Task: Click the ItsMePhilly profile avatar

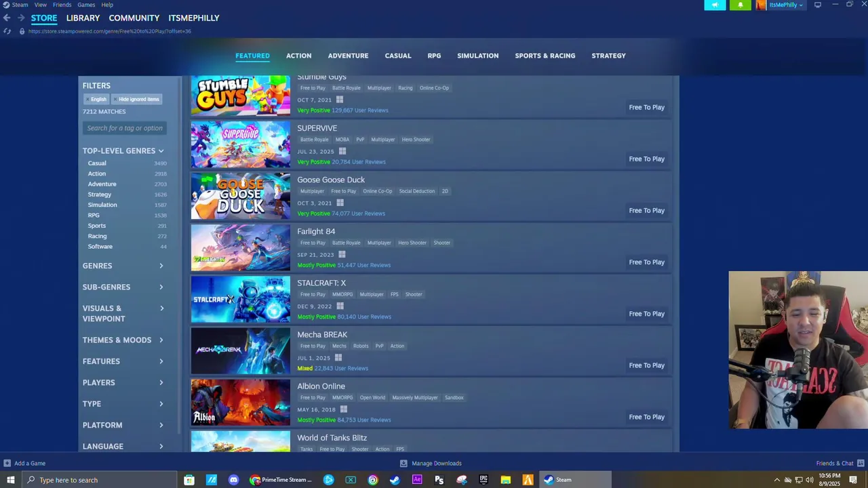Action: coord(761,5)
